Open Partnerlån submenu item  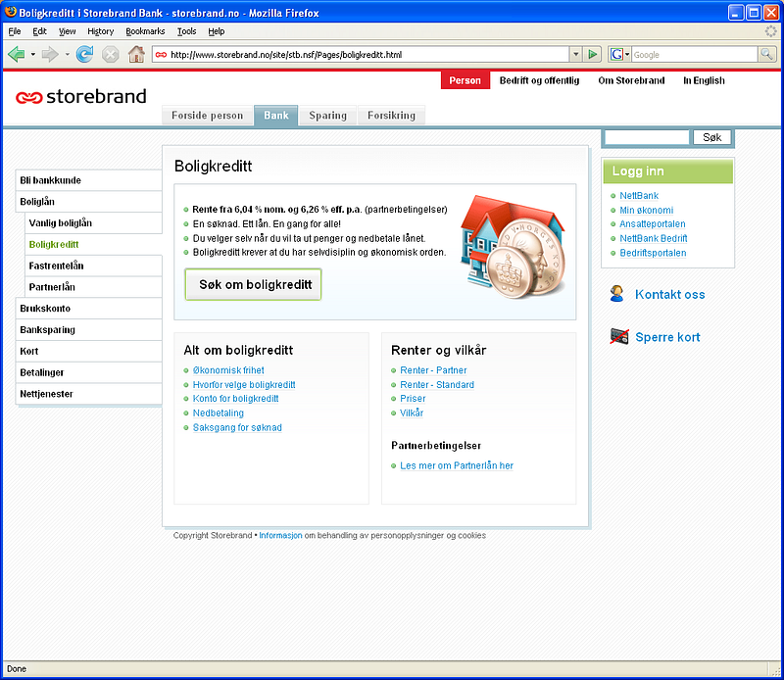(x=93, y=287)
